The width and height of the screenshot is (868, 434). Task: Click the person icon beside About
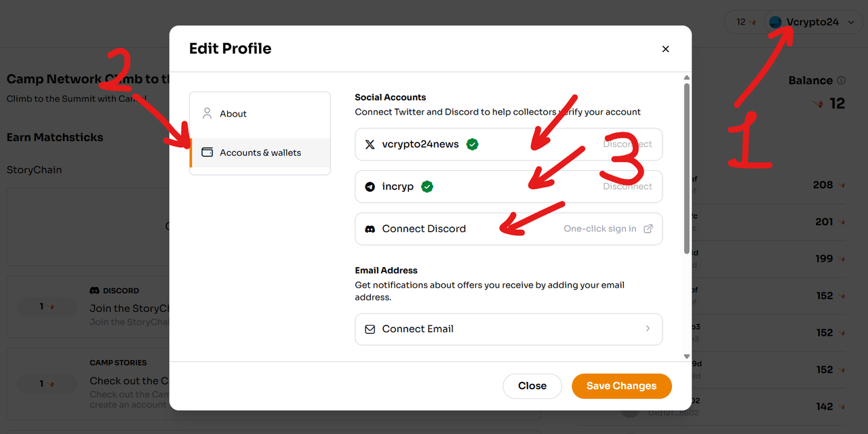click(208, 113)
